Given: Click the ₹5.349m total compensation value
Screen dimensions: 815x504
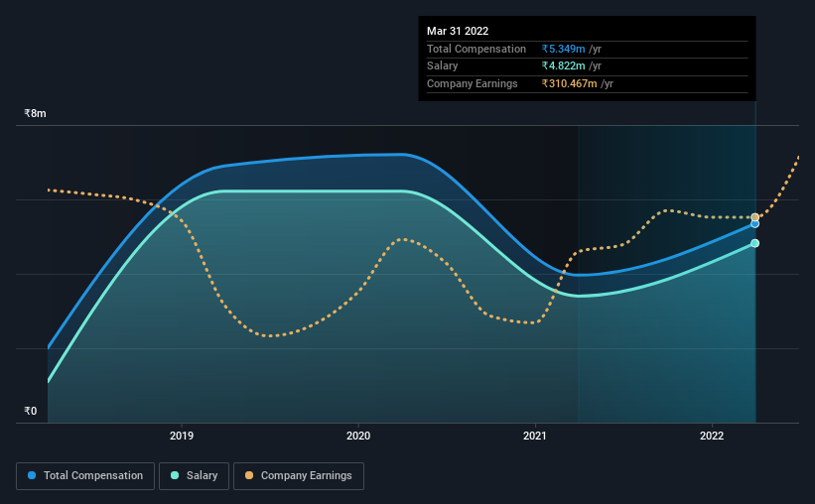Looking at the screenshot, I should coord(564,49).
